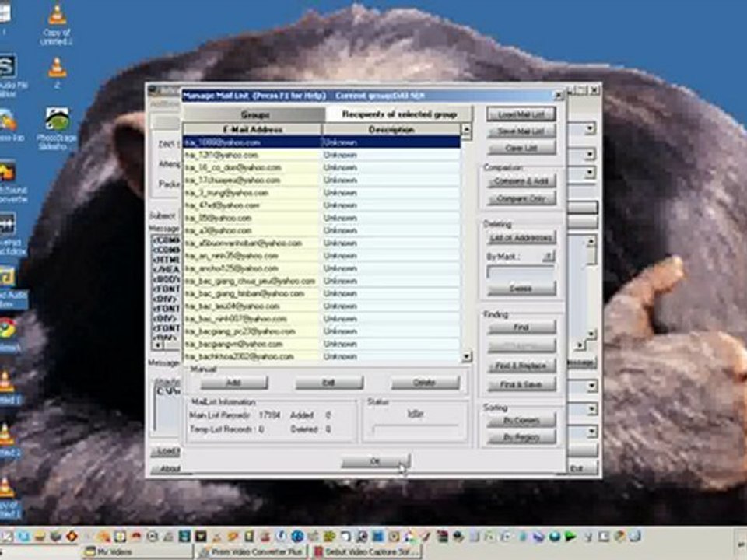Click the Find & Replace button

pos(521,366)
